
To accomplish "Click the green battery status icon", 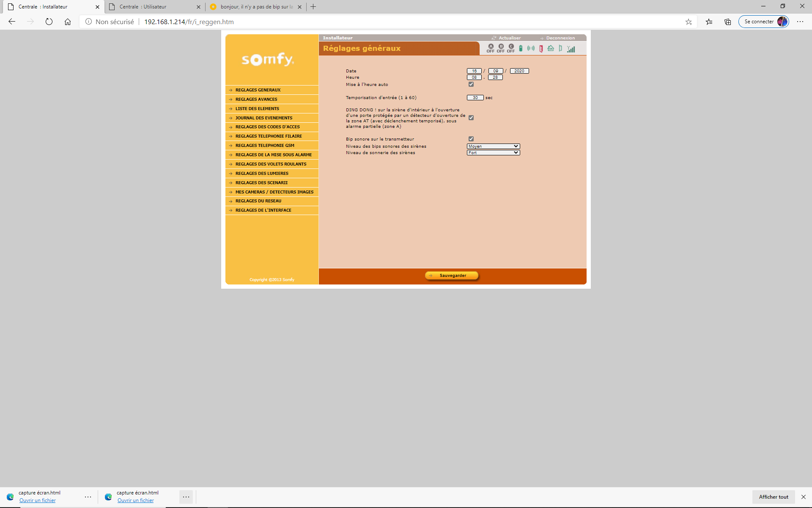I will coord(521,48).
